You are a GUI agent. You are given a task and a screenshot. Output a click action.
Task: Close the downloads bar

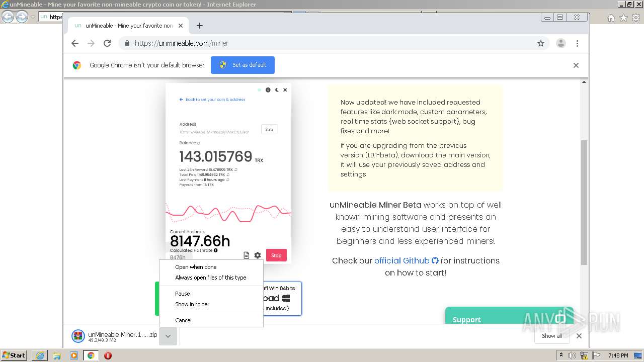point(579,336)
